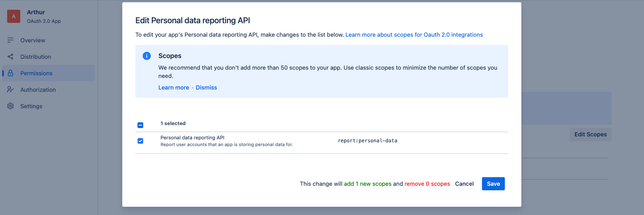The image size is (644, 215).
Task: Uncheck the Personal data reporting API checkbox
Action: pyautogui.click(x=140, y=141)
